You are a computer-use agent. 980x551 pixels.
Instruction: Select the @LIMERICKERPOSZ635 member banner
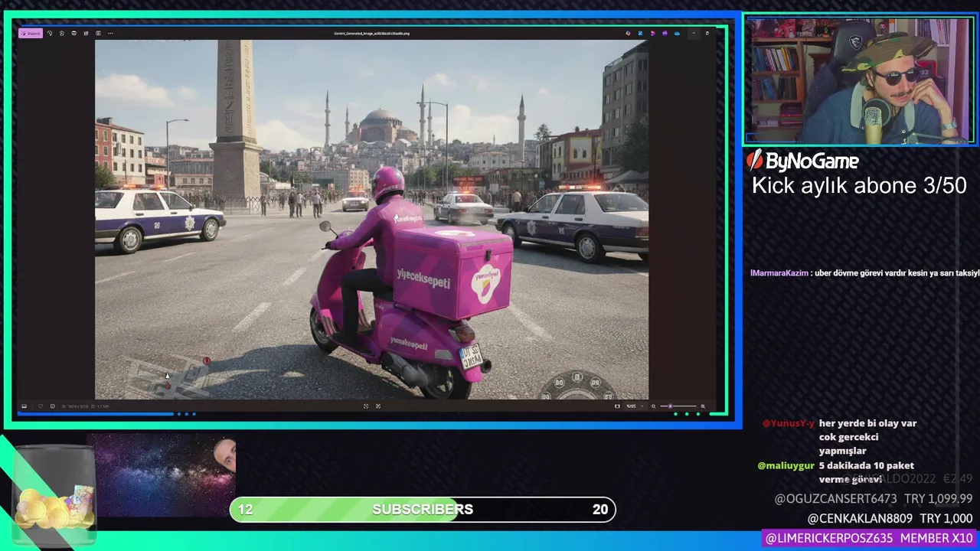(x=869, y=538)
